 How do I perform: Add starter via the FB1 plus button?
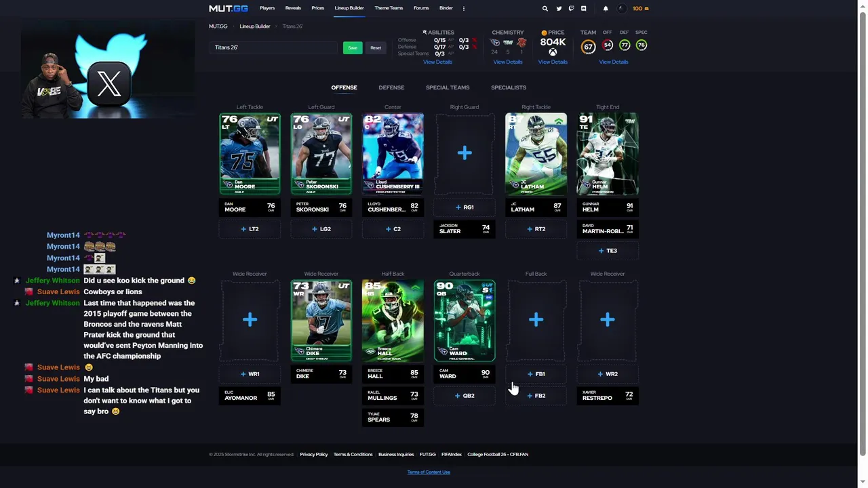(536, 374)
